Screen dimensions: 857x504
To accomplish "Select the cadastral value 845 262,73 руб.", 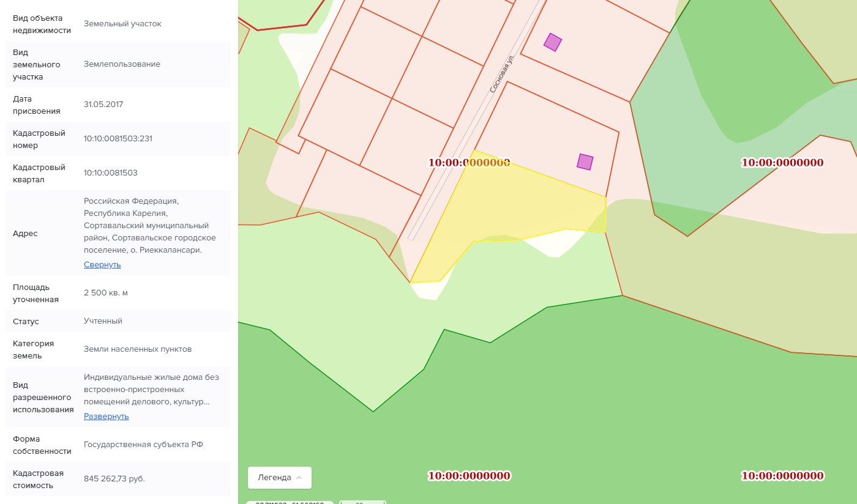I will 114,479.
